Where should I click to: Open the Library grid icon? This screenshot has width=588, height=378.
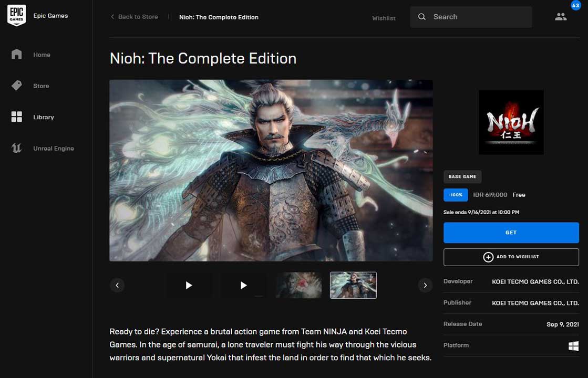(x=16, y=117)
